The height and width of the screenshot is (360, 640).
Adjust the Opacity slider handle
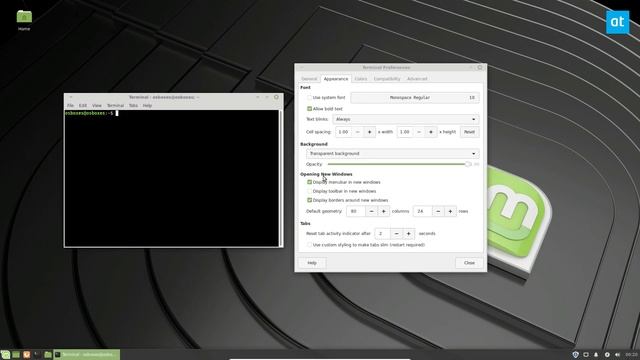pos(468,164)
